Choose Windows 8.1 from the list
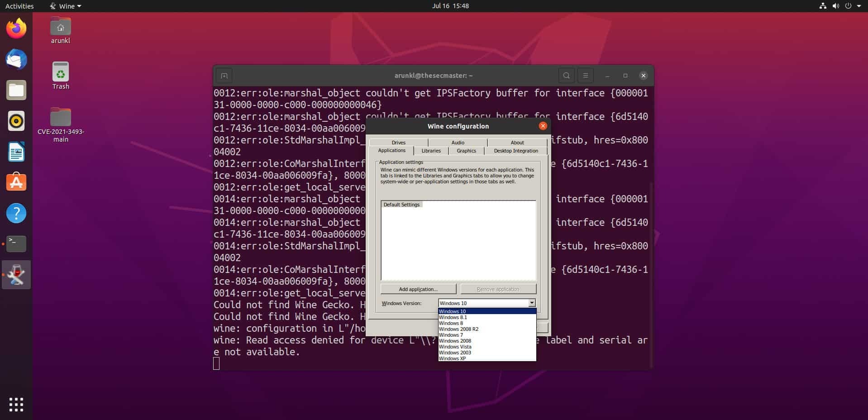Image resolution: width=868 pixels, height=420 pixels. coord(487,317)
